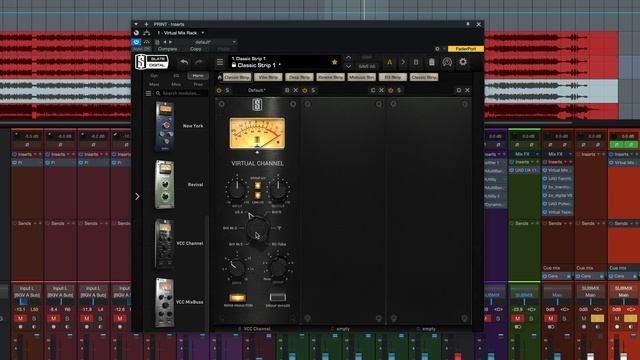Image resolution: width=640 pixels, height=360 pixels.
Task: Solo the first rack slot
Action: coord(227,90)
